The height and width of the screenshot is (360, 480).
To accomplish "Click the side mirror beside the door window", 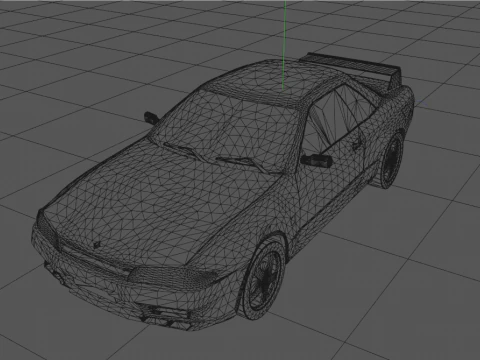I will point(316,160).
